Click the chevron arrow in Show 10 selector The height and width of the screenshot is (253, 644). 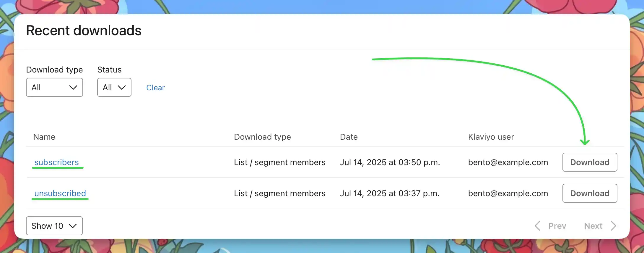pos(73,226)
